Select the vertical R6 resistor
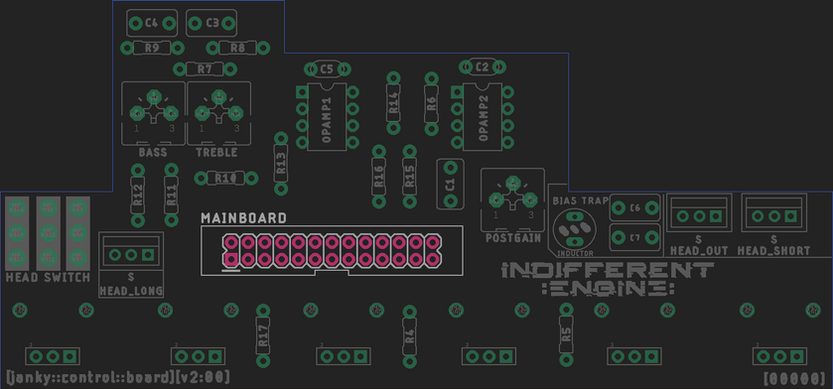This screenshot has width=833, height=389. [x=431, y=103]
